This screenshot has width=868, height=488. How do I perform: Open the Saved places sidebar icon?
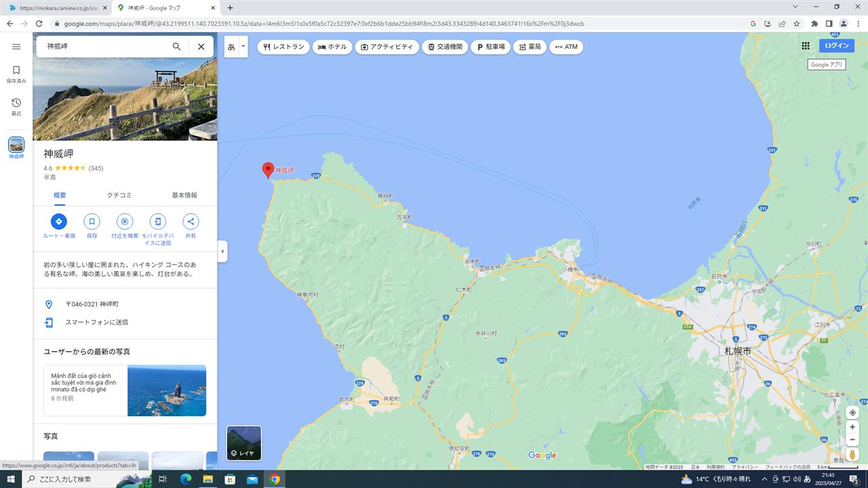click(16, 74)
